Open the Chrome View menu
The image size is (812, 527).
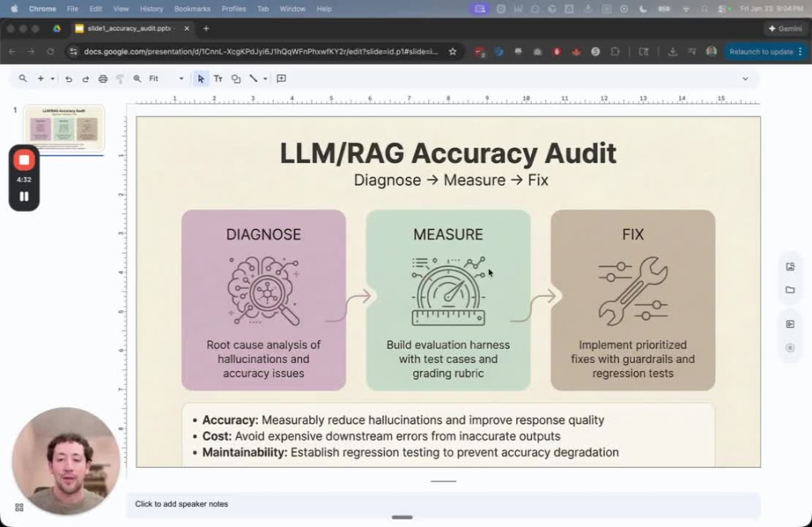[x=121, y=9]
